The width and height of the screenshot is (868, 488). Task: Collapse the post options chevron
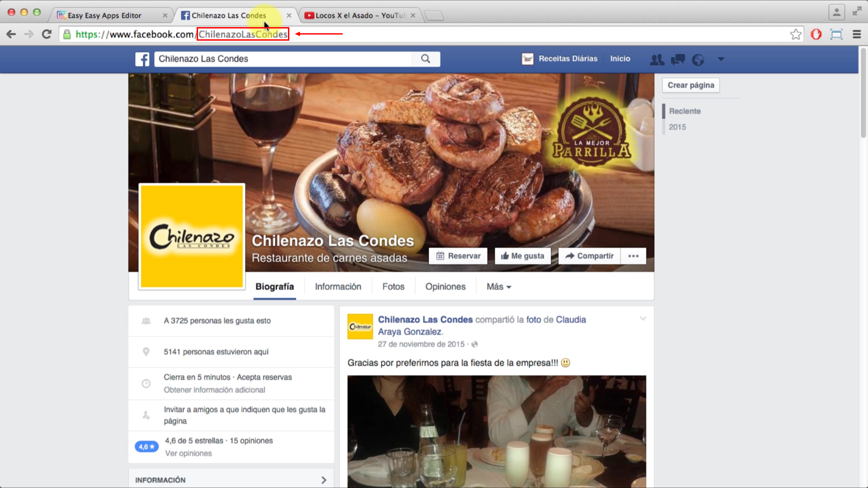pyautogui.click(x=642, y=318)
